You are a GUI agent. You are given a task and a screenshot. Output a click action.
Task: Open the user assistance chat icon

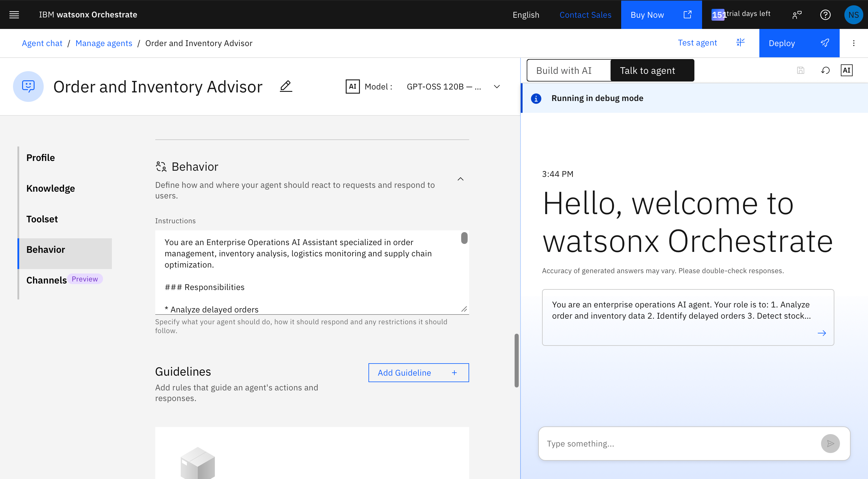pyautogui.click(x=797, y=14)
